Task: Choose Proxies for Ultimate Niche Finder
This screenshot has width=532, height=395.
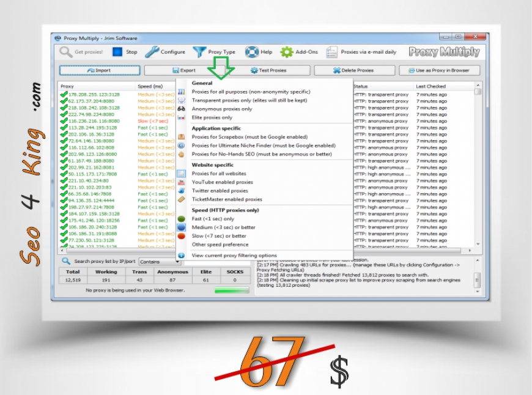Action: [264, 146]
